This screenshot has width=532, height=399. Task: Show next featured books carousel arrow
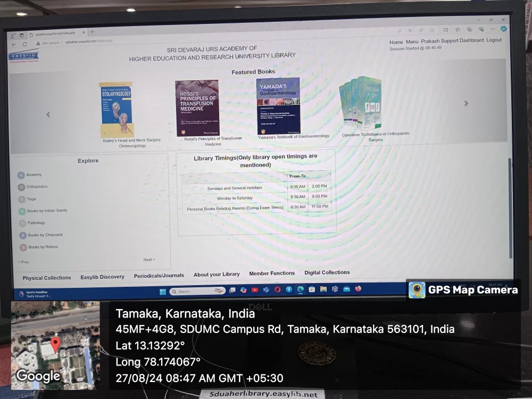point(466,103)
